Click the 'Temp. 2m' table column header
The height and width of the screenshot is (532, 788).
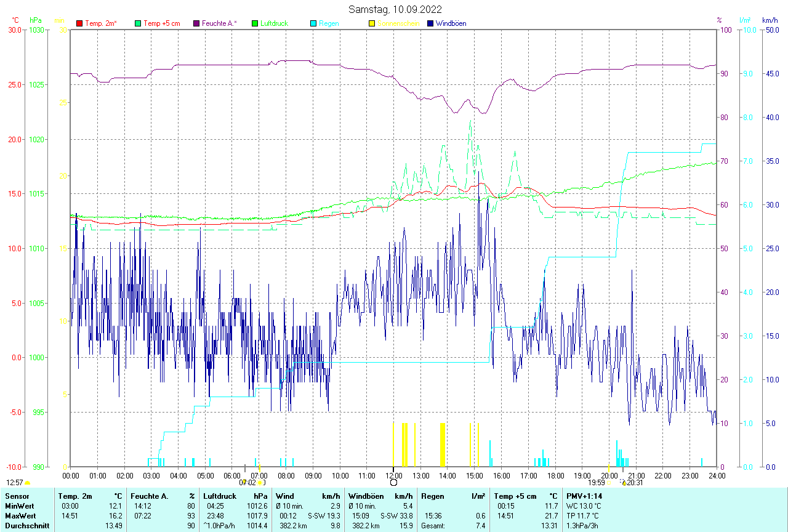coord(75,496)
